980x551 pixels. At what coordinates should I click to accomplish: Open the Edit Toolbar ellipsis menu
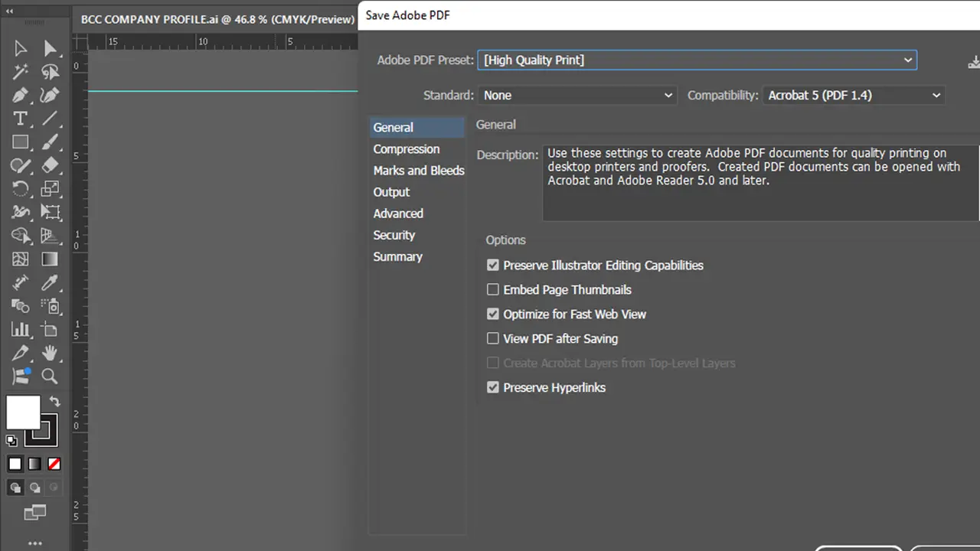click(x=34, y=543)
